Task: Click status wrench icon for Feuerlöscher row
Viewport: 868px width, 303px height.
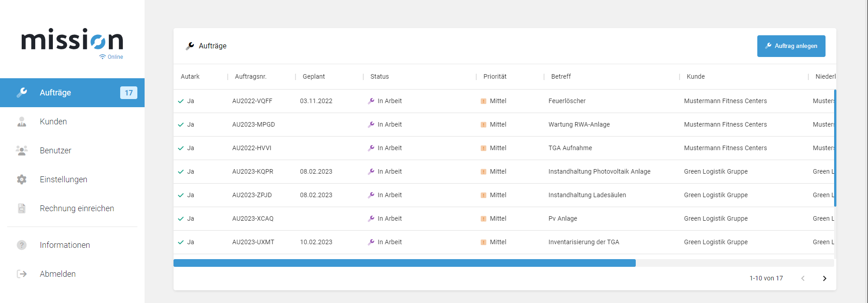Action: point(371,101)
